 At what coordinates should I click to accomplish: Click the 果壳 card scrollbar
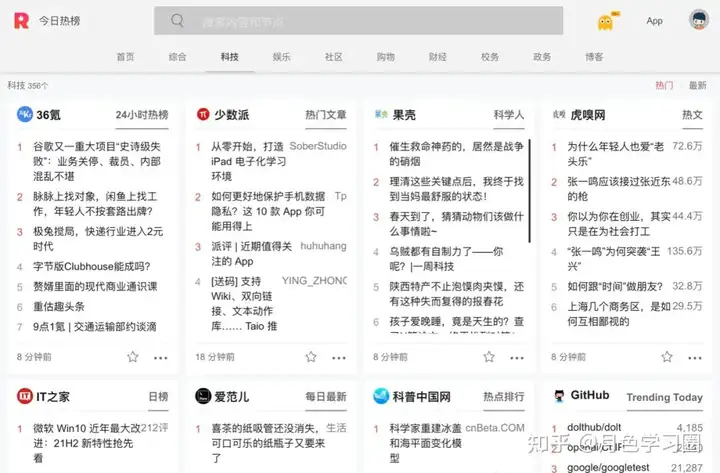click(529, 191)
